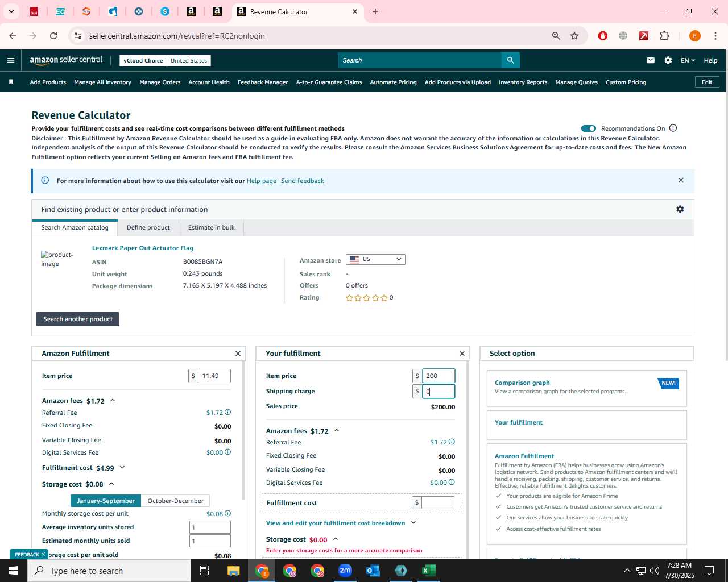
Task: Click the Send feedback link
Action: point(303,181)
